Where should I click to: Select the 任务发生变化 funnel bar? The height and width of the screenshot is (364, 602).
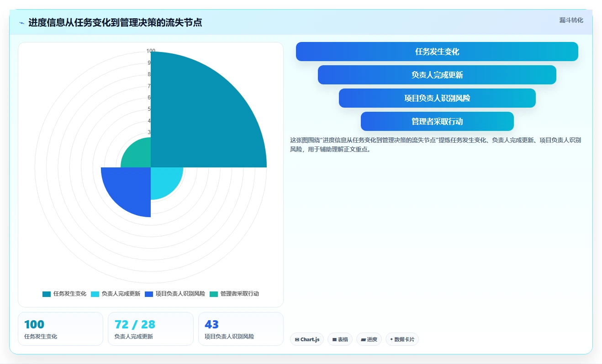point(437,52)
